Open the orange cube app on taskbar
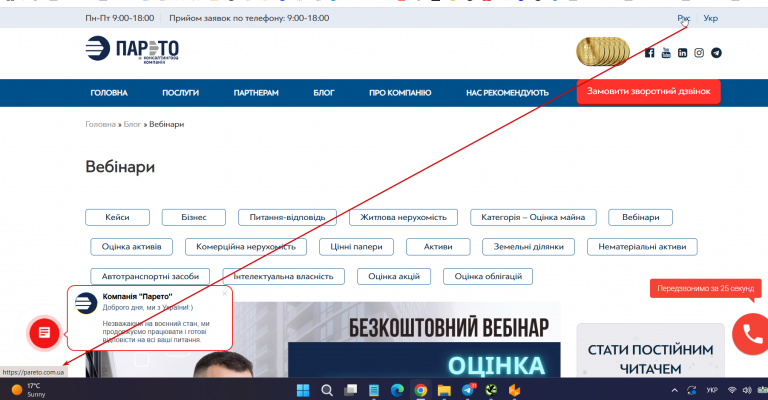Screen dimensions: 768x400 point(514,390)
